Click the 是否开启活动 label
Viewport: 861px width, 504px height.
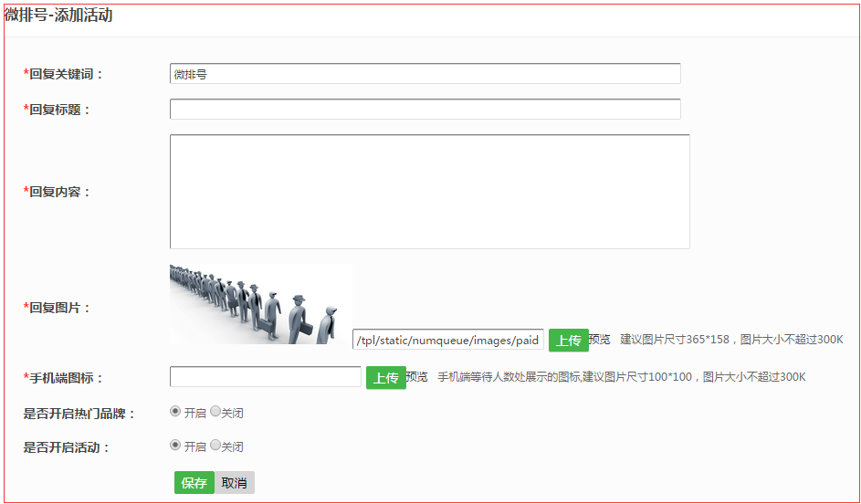point(67,447)
